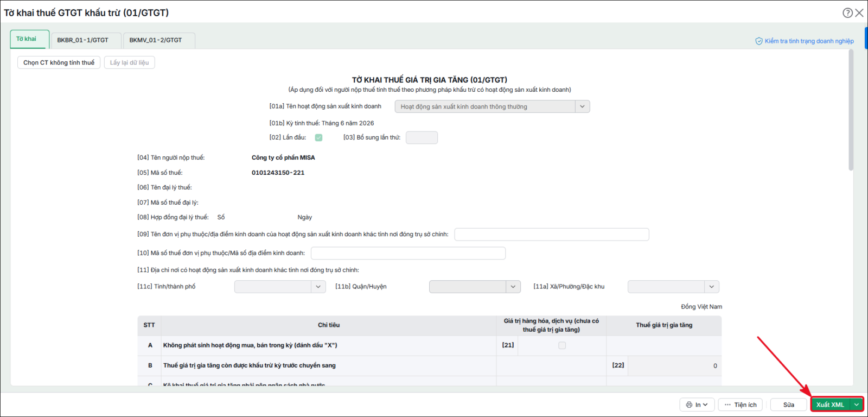
Task: Click the [10] Mã số thuế đơn vị field
Action: [x=408, y=253]
